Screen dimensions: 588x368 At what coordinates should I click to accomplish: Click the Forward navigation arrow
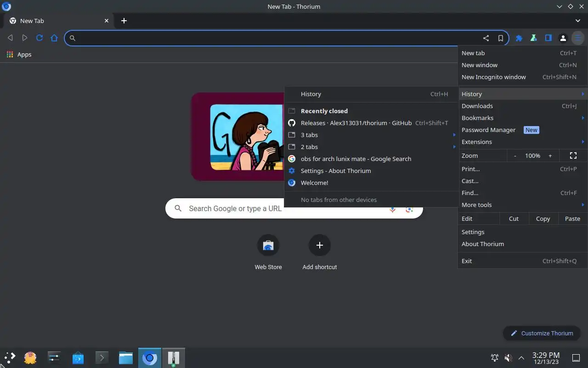(x=25, y=38)
